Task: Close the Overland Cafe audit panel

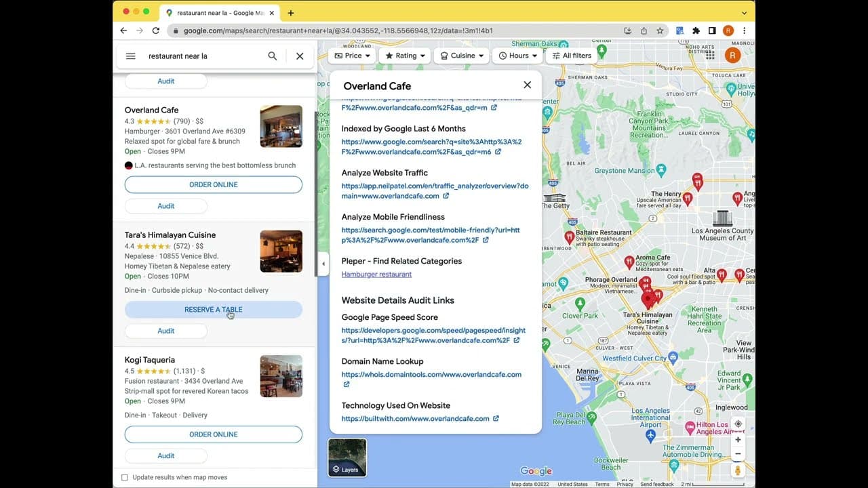Action: click(x=527, y=85)
